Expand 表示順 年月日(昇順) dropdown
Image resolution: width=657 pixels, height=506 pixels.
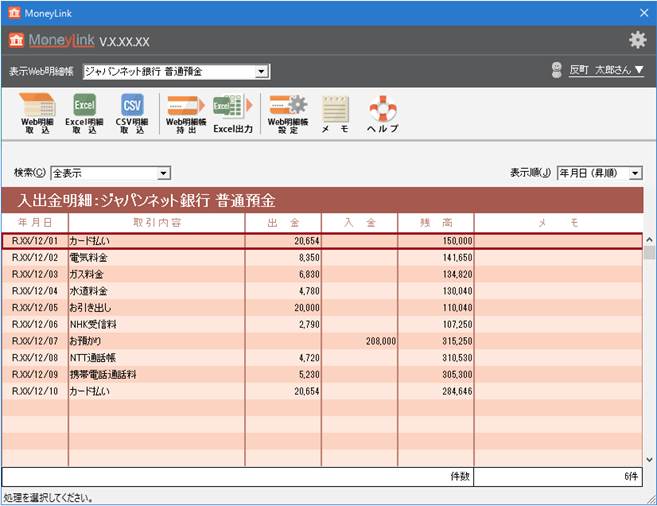(636, 173)
